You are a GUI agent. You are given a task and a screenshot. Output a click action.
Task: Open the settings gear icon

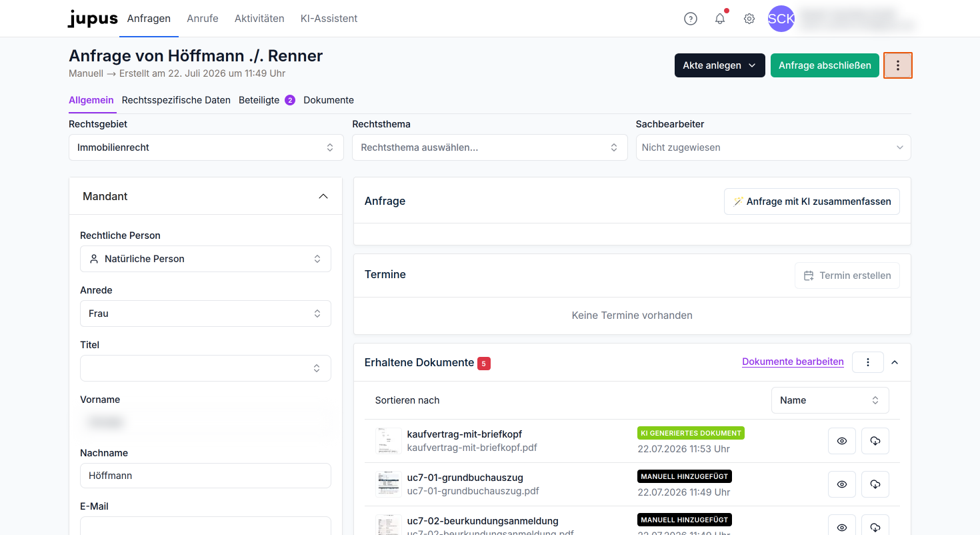tap(749, 19)
